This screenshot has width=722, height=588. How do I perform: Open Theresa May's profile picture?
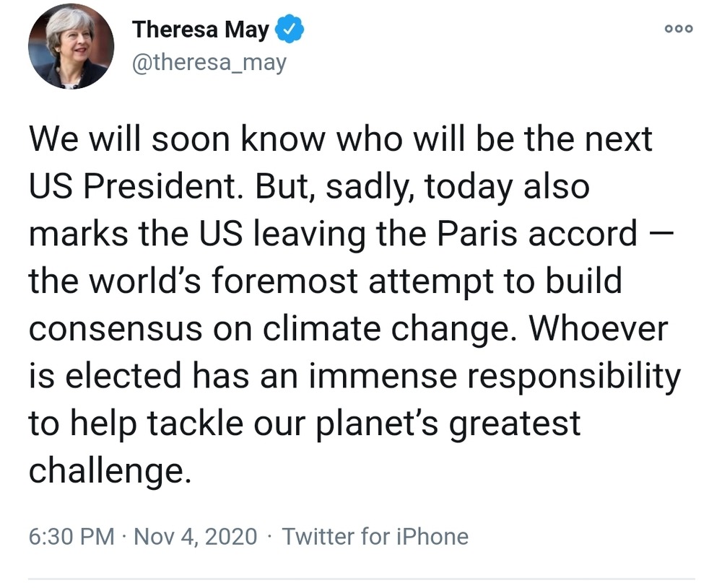pos(71,46)
